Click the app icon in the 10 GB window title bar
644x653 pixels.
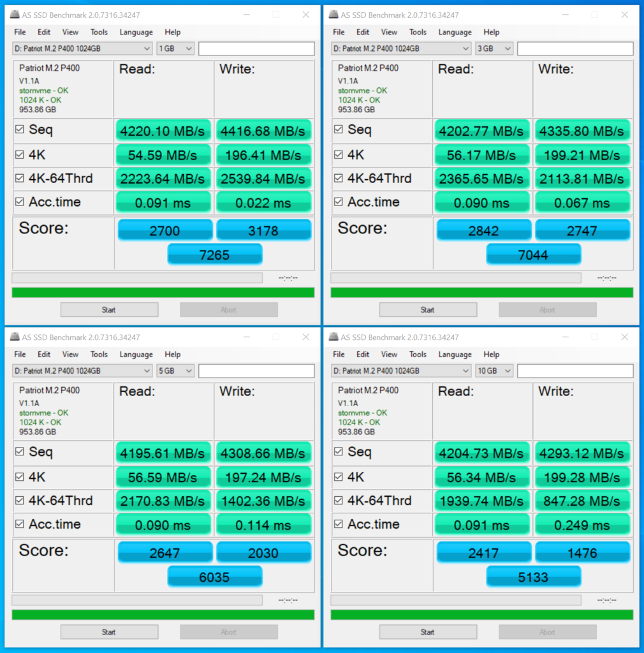(333, 337)
